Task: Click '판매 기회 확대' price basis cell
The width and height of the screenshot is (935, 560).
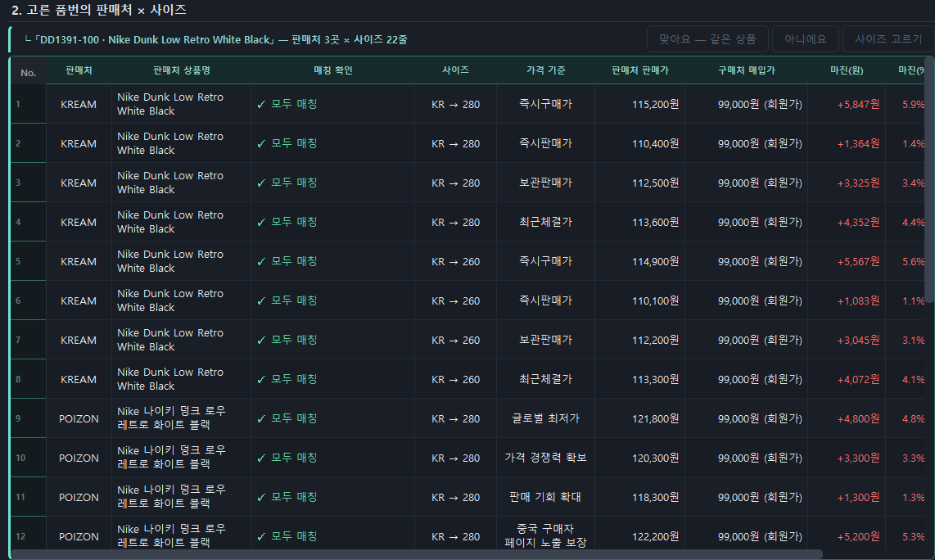Action: pos(545,498)
